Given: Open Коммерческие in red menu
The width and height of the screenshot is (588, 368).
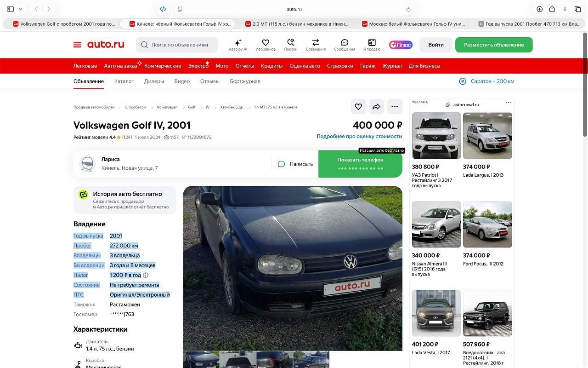Looking at the screenshot, I should pos(163,66).
